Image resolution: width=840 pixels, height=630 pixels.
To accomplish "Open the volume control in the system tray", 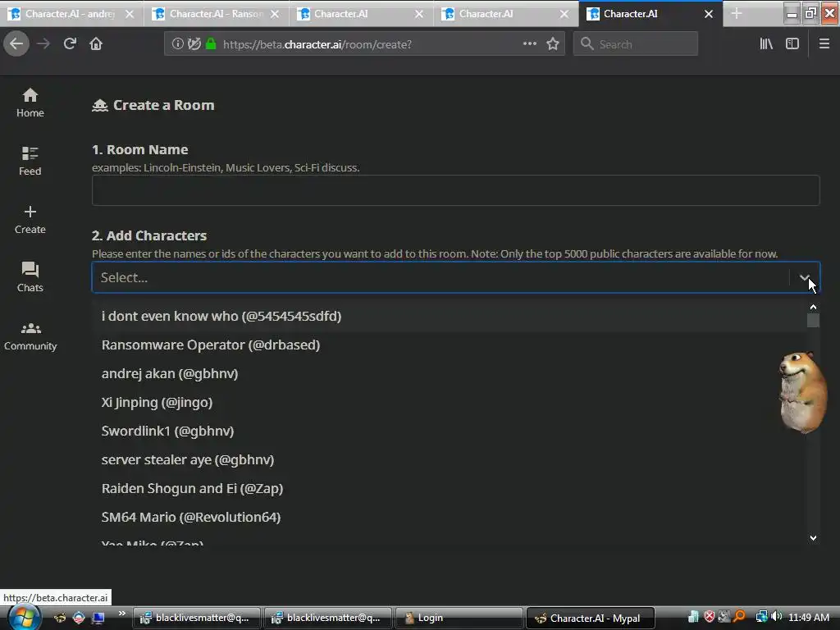I will 777,617.
